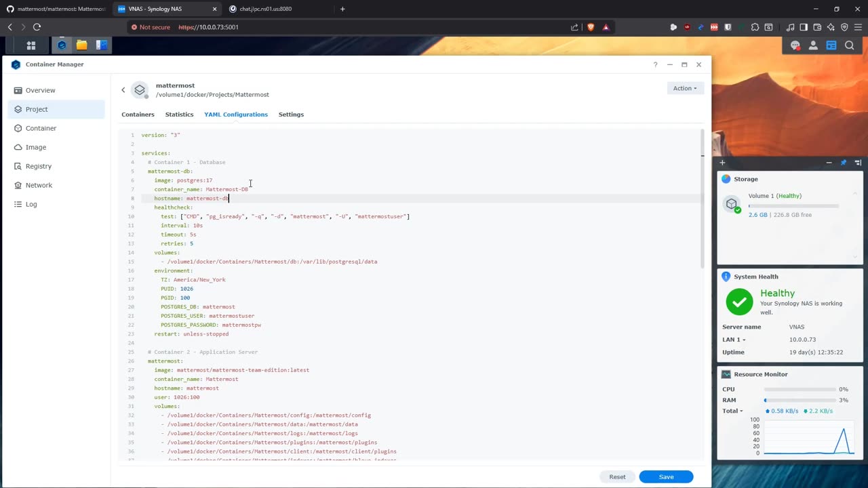
Task: Open the Control Panel icon in DSM taskbar
Action: point(102,45)
